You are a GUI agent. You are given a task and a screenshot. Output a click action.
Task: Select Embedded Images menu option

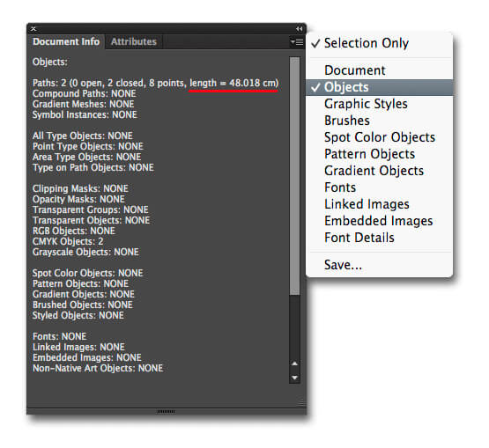[x=379, y=221]
